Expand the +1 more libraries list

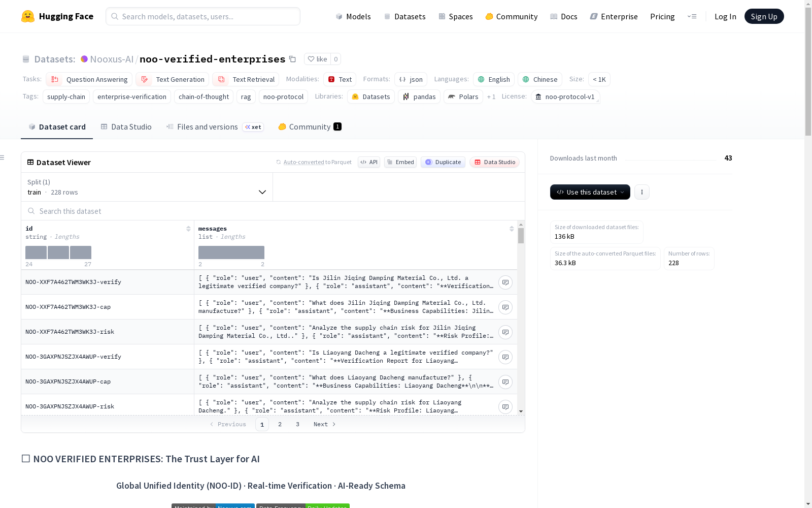[491, 97]
